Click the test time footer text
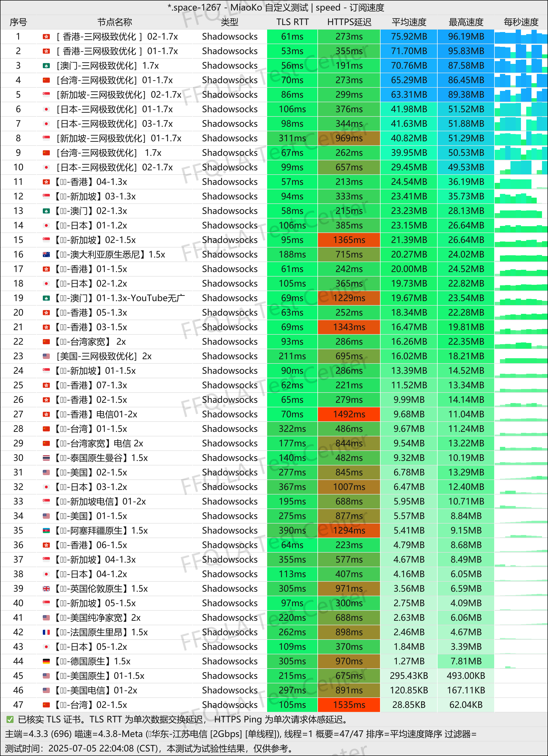Image resolution: width=548 pixels, height=756 pixels. tap(148, 748)
